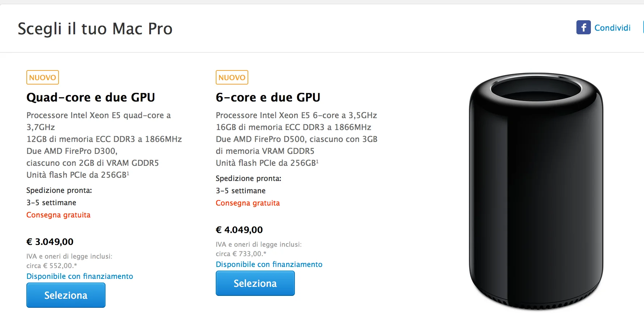
Task: Click the partially visible icon at top right
Action: tap(643, 27)
